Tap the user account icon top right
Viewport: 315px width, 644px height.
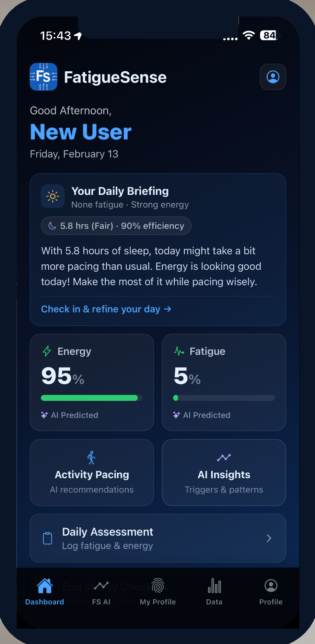point(273,77)
